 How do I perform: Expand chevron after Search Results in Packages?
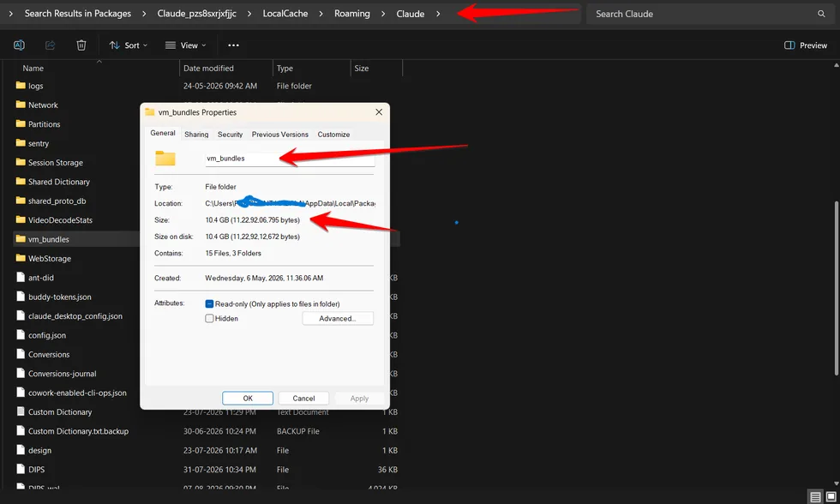[x=144, y=14]
